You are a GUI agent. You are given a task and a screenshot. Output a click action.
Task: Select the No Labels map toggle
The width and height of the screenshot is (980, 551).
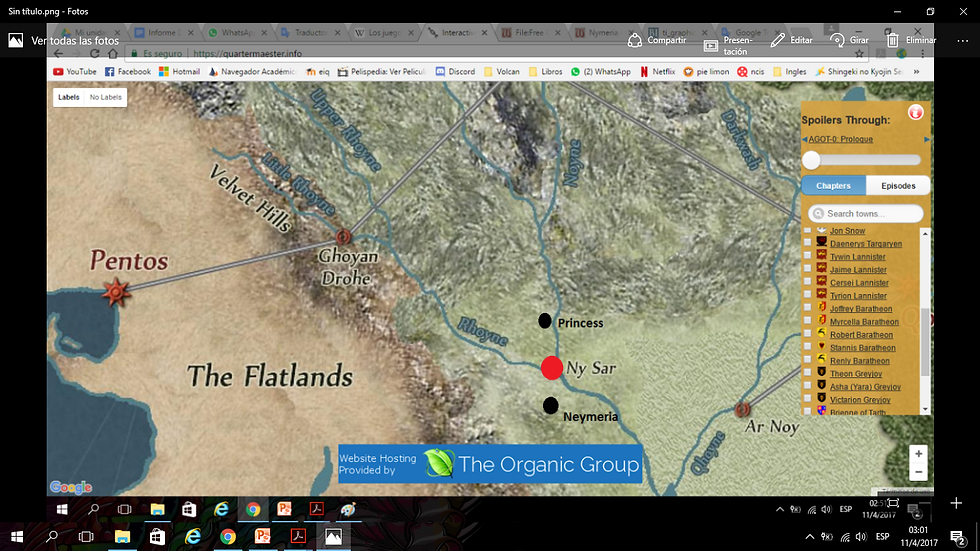[106, 97]
